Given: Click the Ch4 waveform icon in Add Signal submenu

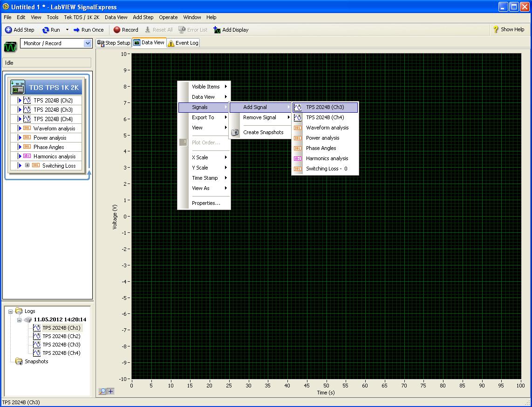Looking at the screenshot, I should (298, 117).
